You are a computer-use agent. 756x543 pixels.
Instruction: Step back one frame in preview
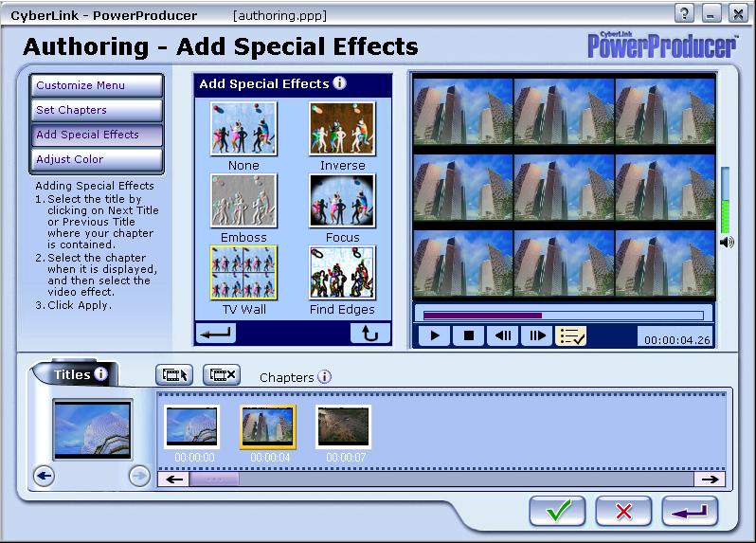tap(502, 335)
